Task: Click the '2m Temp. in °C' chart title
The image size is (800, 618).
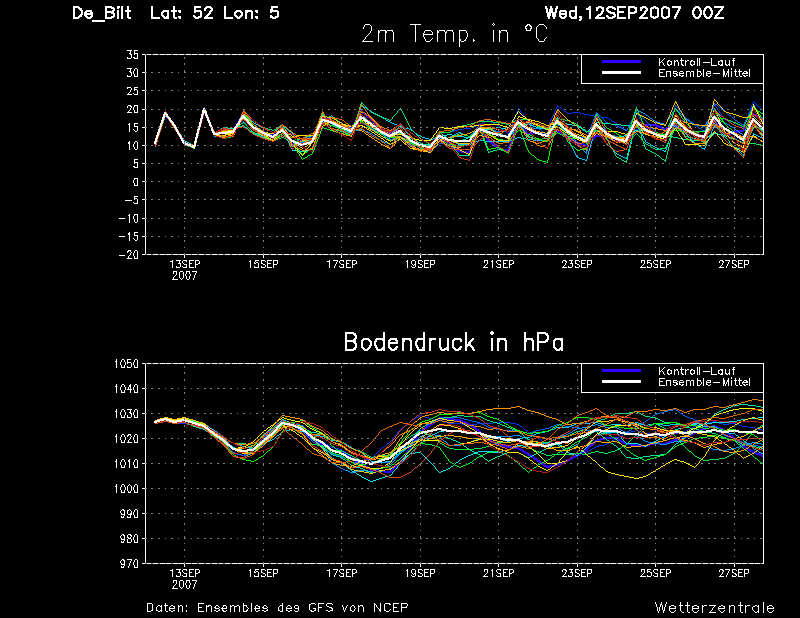Action: click(454, 34)
